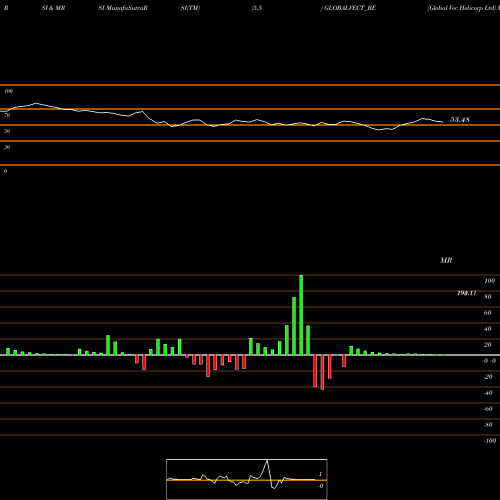The width and height of the screenshot is (500, 500).
Task: Select the MR panel title text
Action: click(446, 260)
